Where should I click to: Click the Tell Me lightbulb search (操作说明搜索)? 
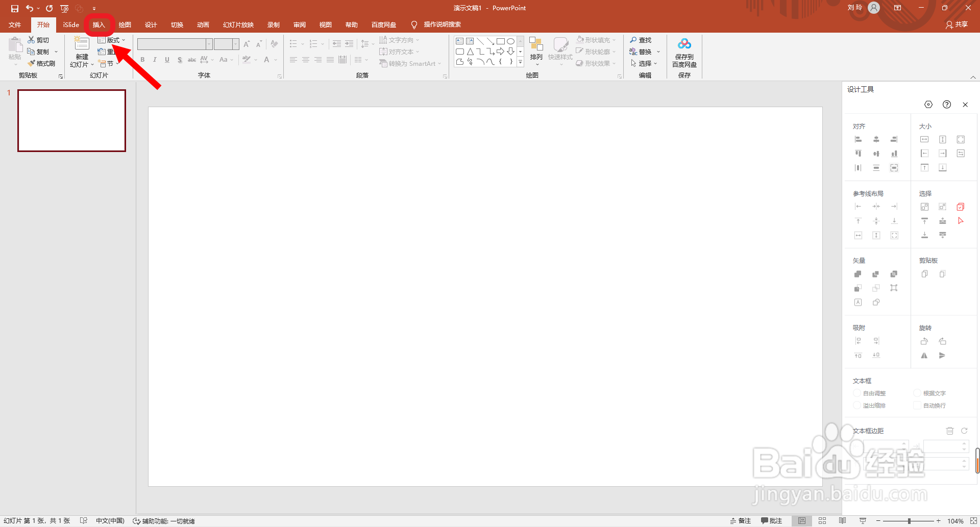[x=436, y=24]
